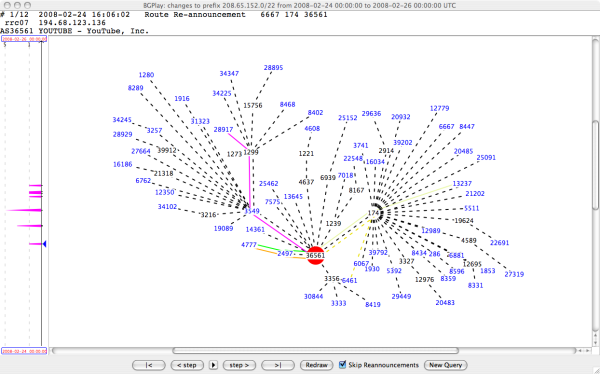Select the AS 4777 node

[249, 245]
